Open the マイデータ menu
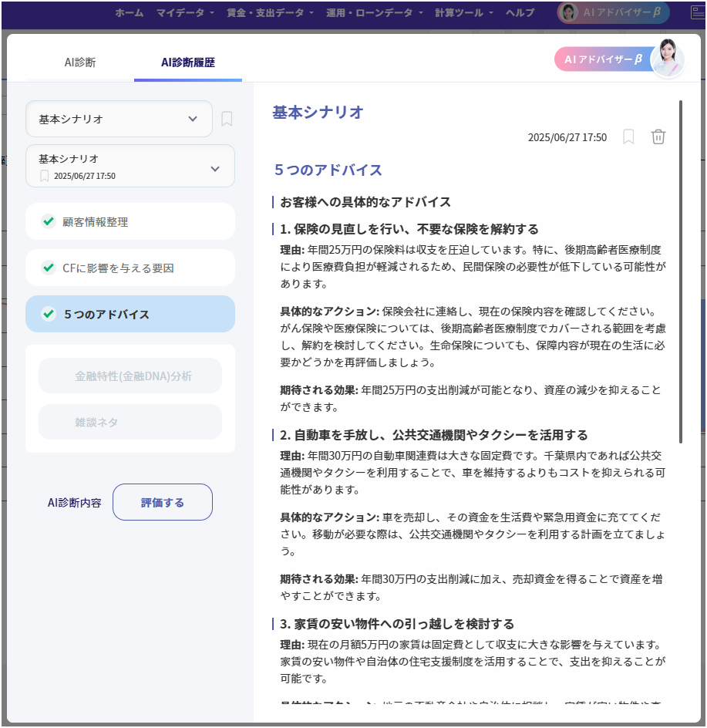Viewport: 707px width, 728px height. [185, 13]
